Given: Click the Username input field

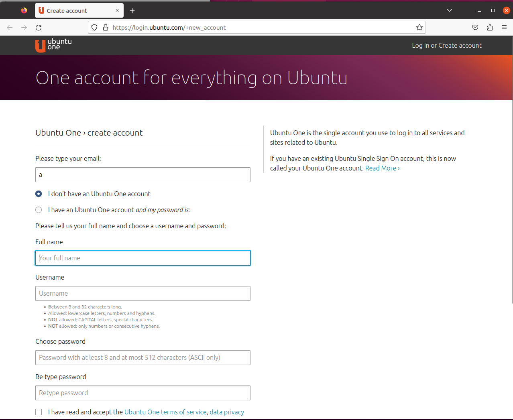Looking at the screenshot, I should [x=143, y=293].
